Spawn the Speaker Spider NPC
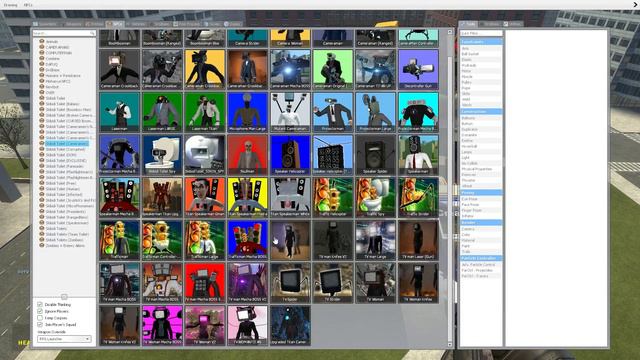 tap(375, 155)
